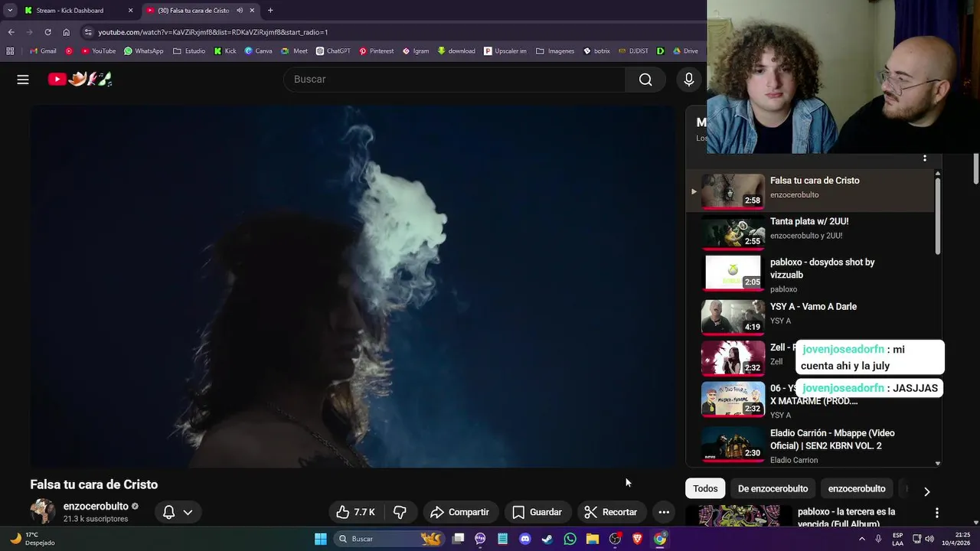Open the YouTube hamburger guide menu
The width and height of the screenshot is (980, 551).
point(23,79)
